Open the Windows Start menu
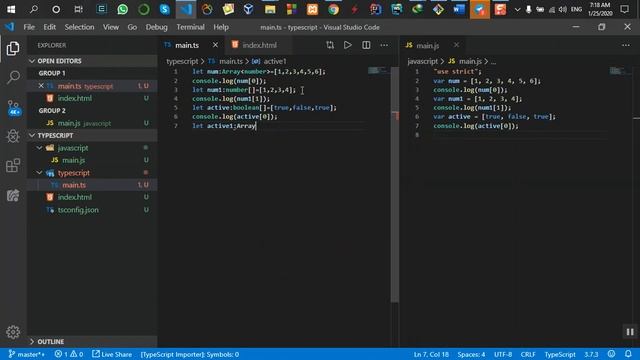 11,9
